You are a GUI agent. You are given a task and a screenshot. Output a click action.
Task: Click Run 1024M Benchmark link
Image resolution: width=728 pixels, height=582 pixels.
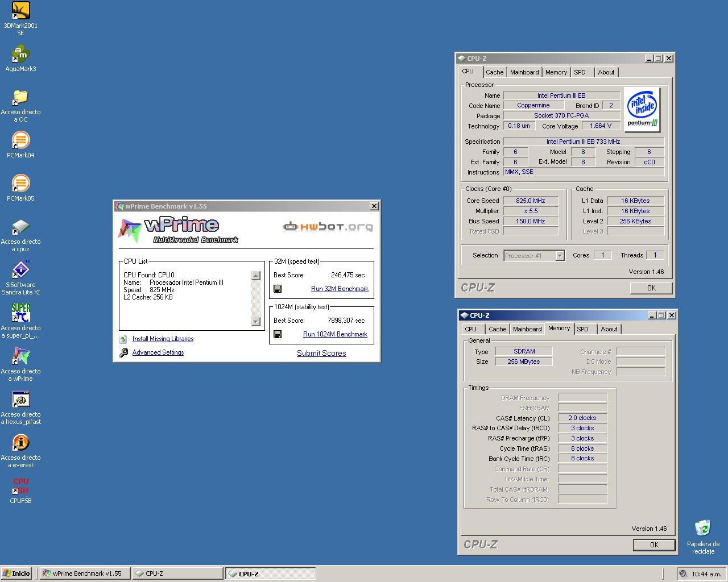tap(335, 334)
